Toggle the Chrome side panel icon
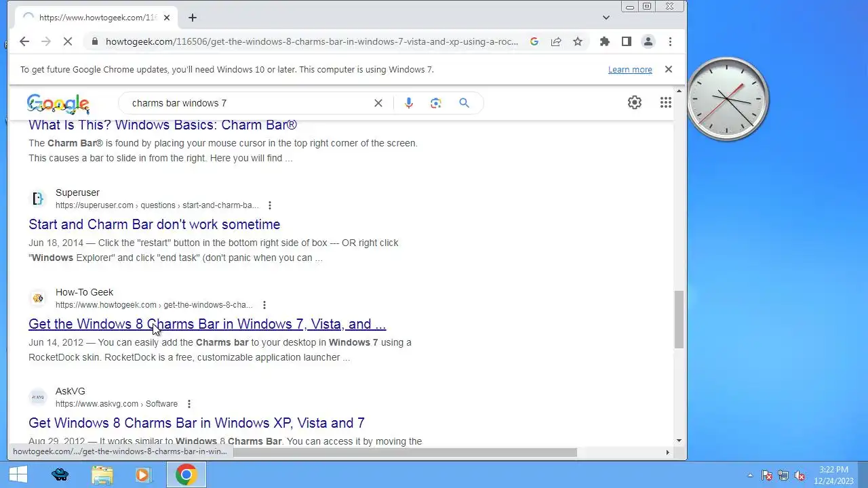The image size is (868, 488). click(x=627, y=41)
